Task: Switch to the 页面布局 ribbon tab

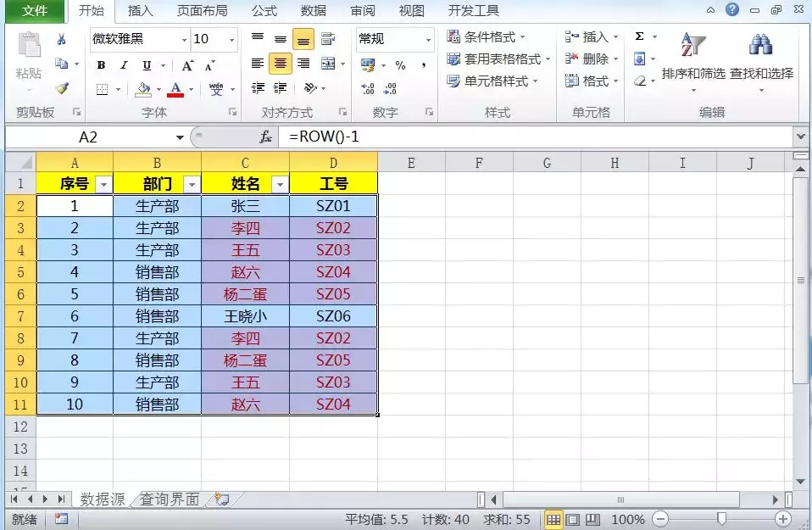Action: (x=202, y=11)
